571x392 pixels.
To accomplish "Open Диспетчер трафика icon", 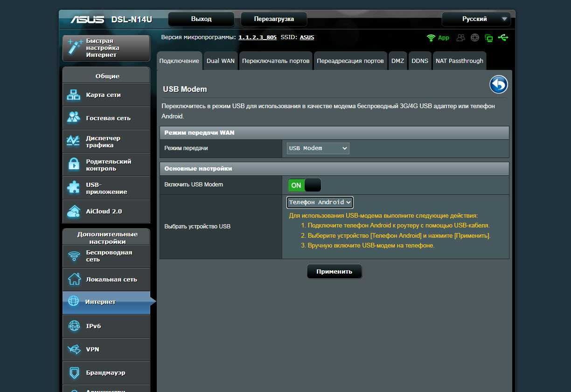I will (74, 141).
